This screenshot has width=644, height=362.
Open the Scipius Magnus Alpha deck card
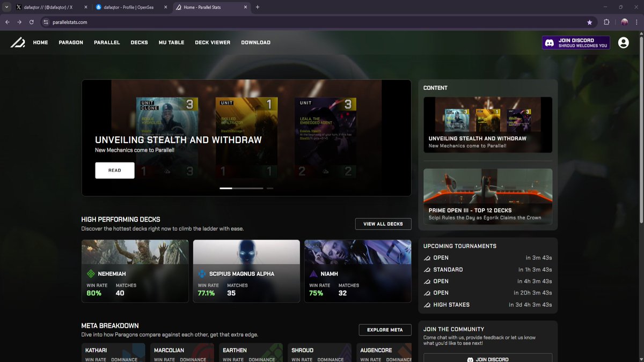click(246, 271)
